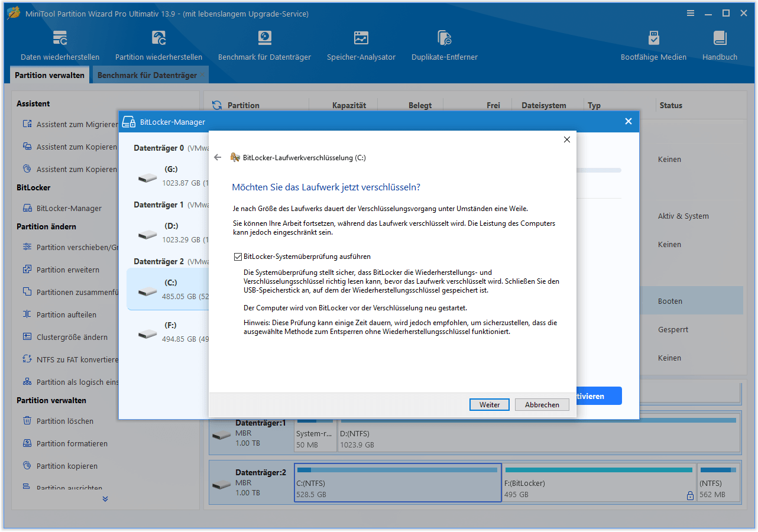Image resolution: width=758 pixels, height=532 pixels.
Task: Click refresh icon beside Partition header
Action: point(217,105)
